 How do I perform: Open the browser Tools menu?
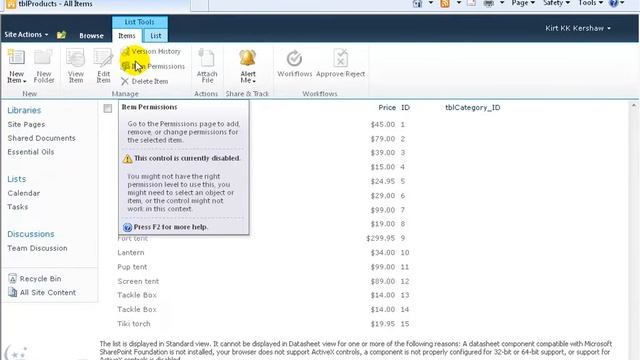[590, 3]
